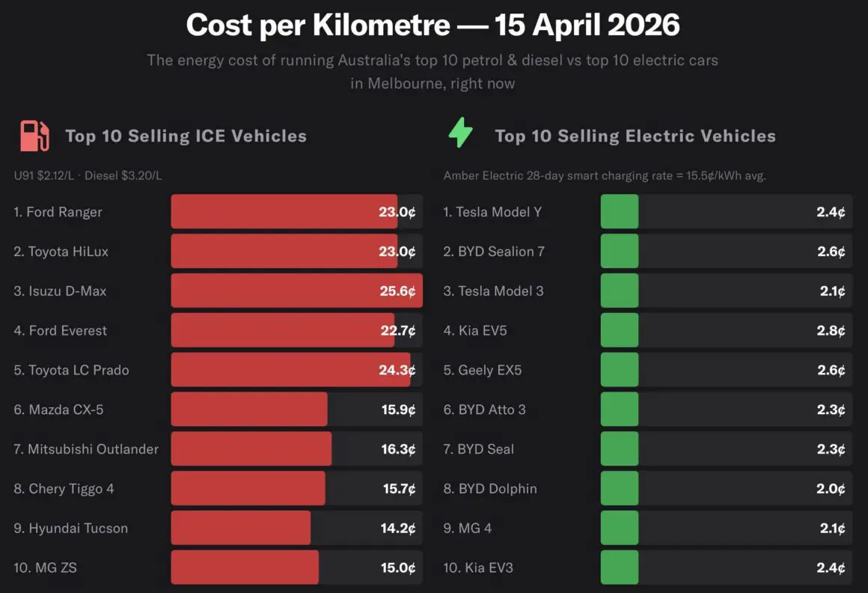Image resolution: width=868 pixels, height=593 pixels.
Task: Click the Tesla Model Y green bar
Action: [620, 212]
